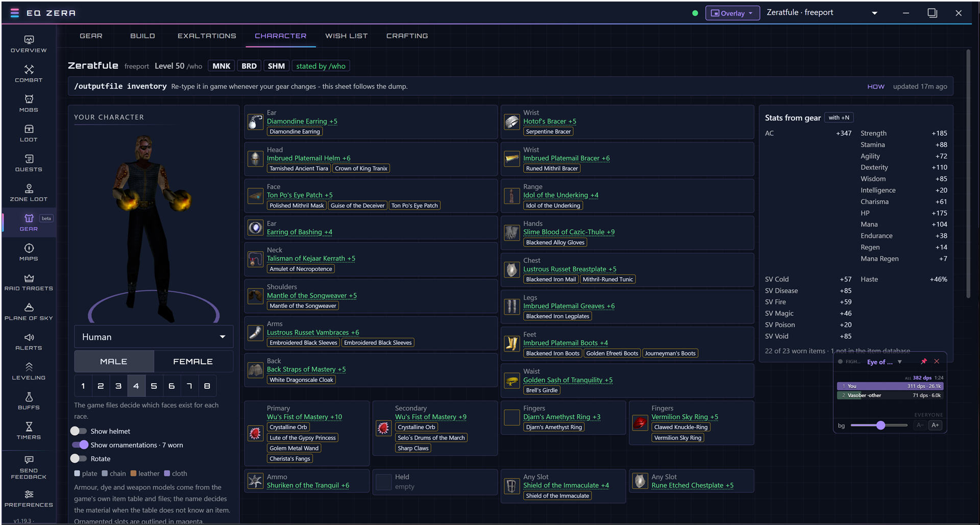Open the Alerts sidebar section
This screenshot has width=980, height=525.
pos(29,342)
